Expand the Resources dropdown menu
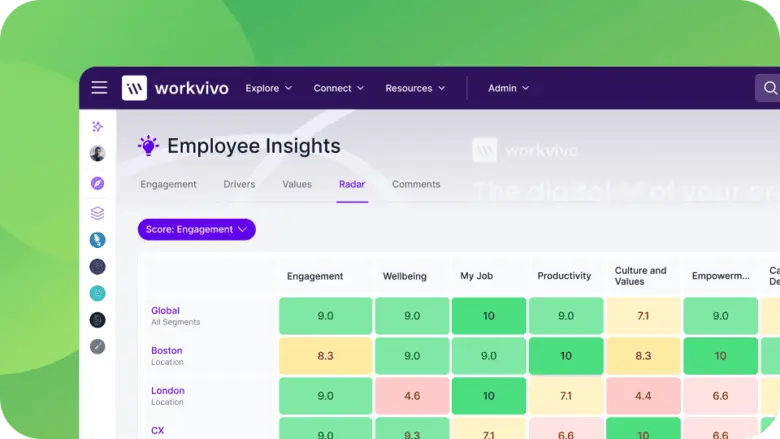The image size is (780, 439). (x=415, y=88)
